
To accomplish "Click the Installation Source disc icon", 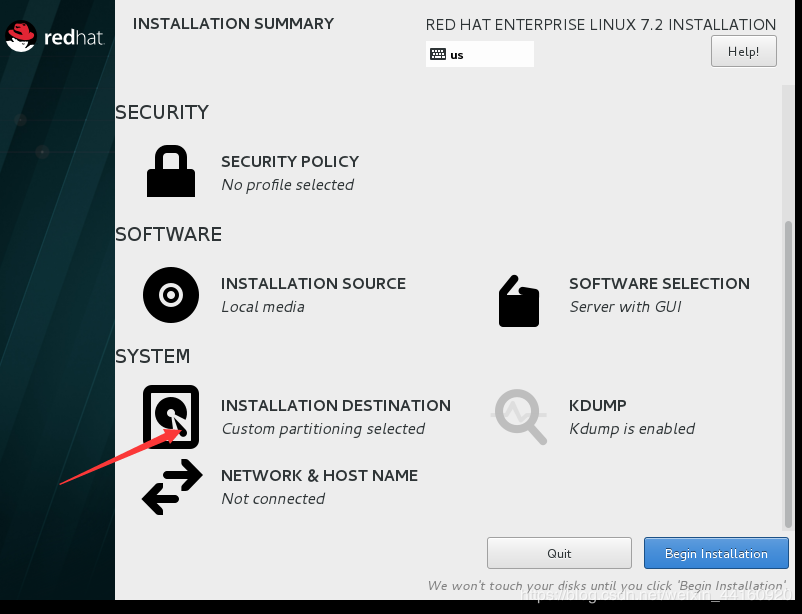I will click(x=171, y=295).
